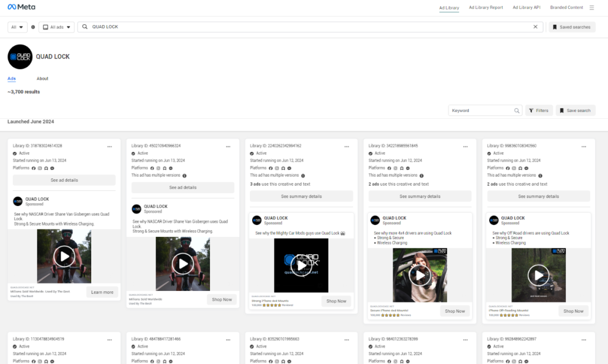The width and height of the screenshot is (608, 364).
Task: Open options menu for Library ID 992848962242897
Action: click(584, 340)
